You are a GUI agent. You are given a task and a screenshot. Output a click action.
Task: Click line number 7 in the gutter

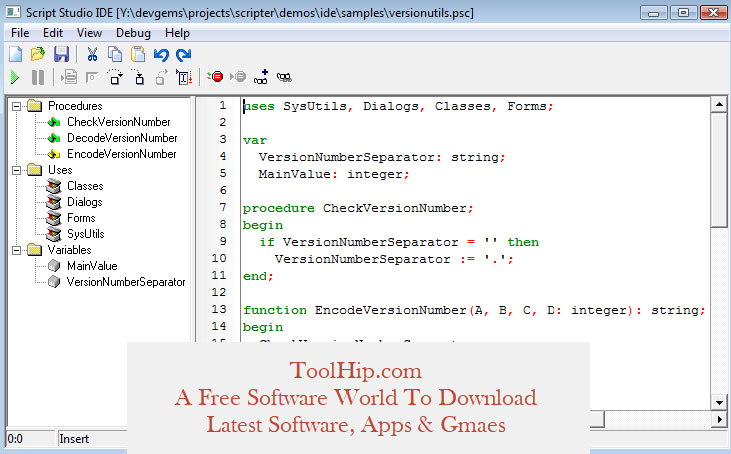222,207
